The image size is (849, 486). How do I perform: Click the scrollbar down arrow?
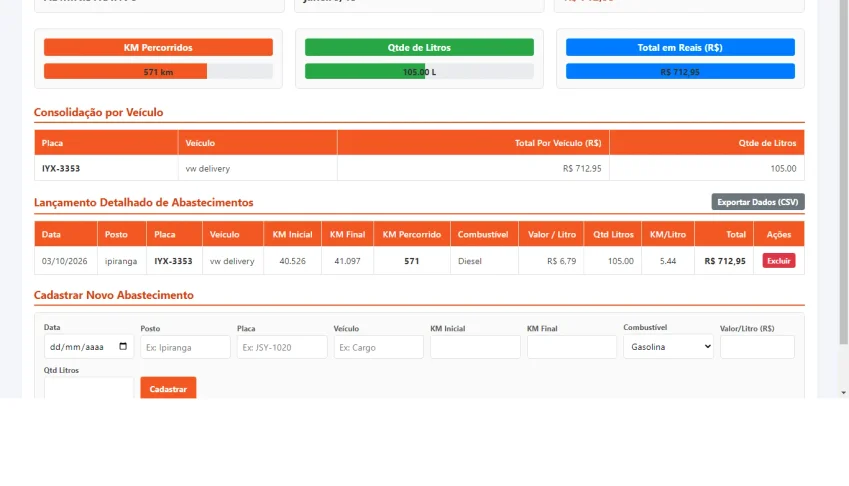[844, 393]
